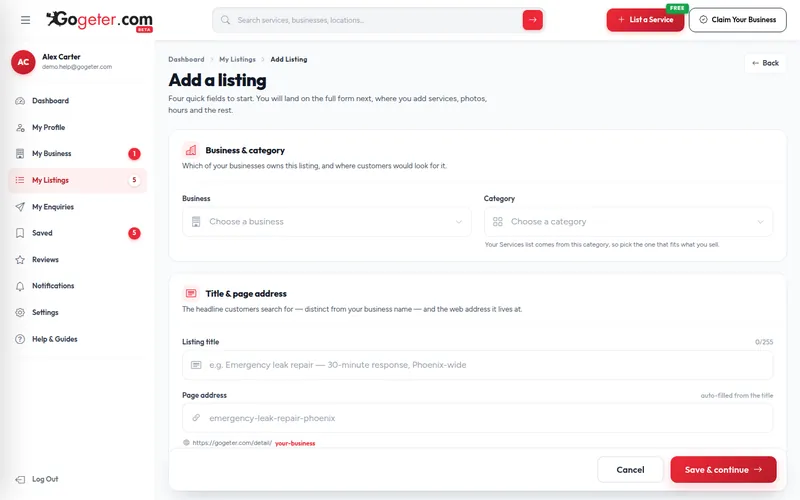Click the Settings gear icon
The width and height of the screenshot is (800, 500).
[20, 312]
